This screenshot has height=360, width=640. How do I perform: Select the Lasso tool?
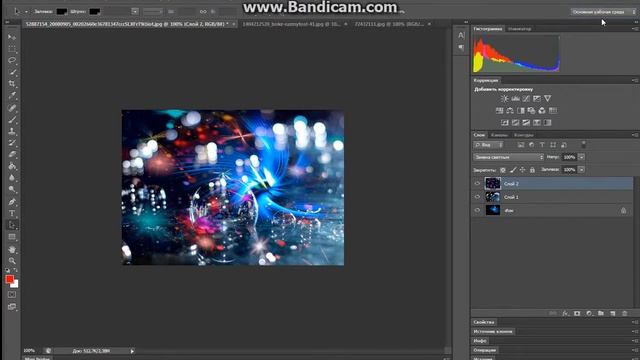[x=12, y=60]
